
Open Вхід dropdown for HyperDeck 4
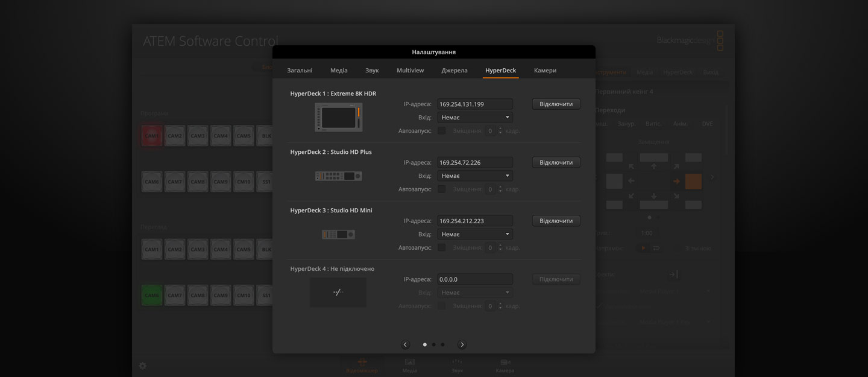tap(475, 293)
